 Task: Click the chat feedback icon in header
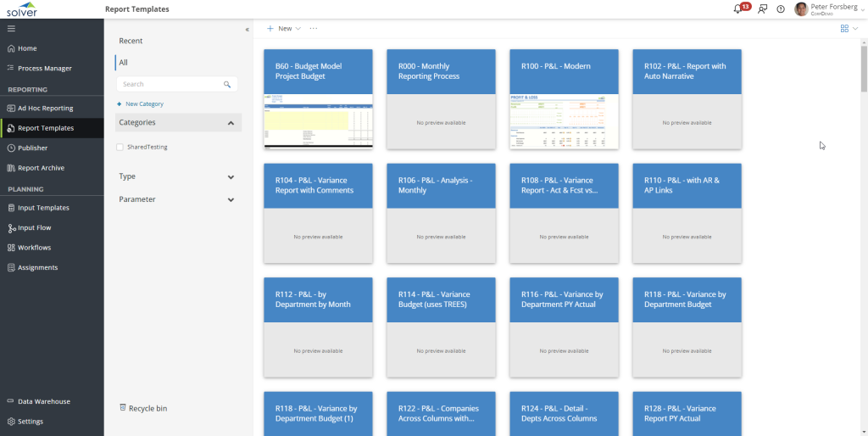762,8
